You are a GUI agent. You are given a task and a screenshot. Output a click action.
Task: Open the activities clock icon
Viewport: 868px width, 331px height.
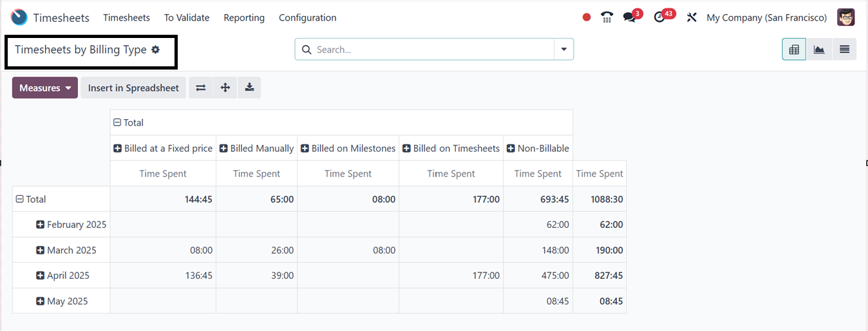659,17
